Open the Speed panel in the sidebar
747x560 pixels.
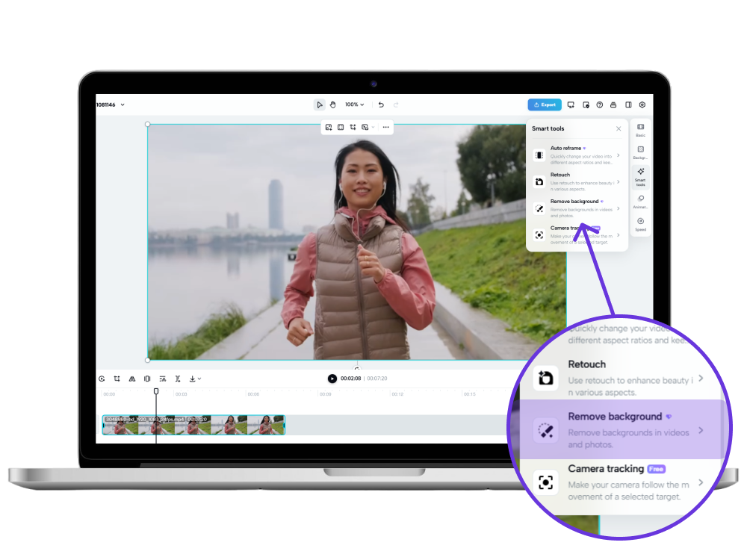click(640, 222)
